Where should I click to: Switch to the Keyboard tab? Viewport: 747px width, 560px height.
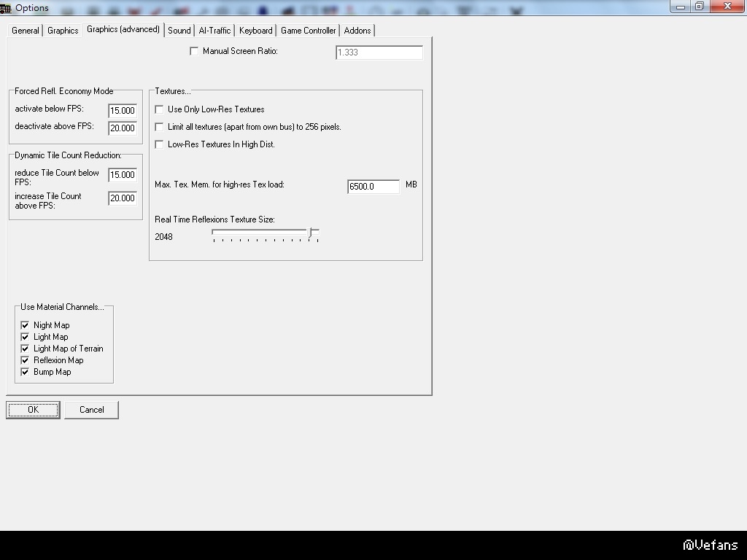256,31
